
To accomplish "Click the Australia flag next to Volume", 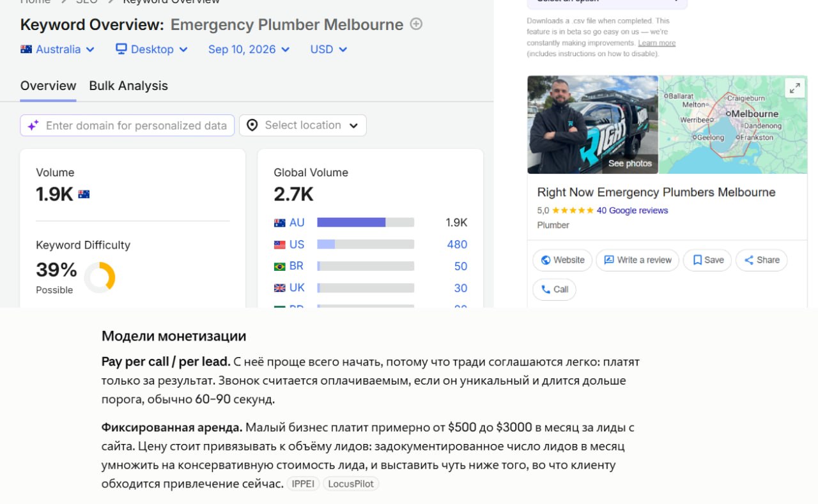I will pyautogui.click(x=84, y=194).
